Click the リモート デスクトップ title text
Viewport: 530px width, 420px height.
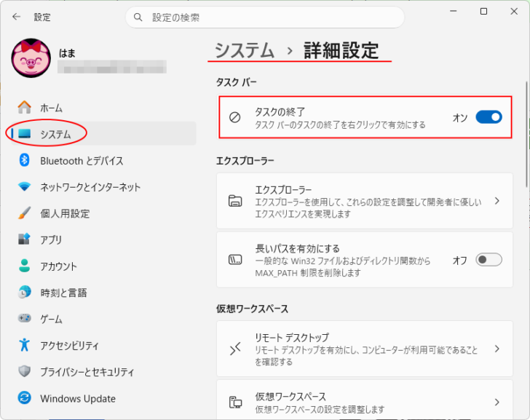pyautogui.click(x=292, y=337)
